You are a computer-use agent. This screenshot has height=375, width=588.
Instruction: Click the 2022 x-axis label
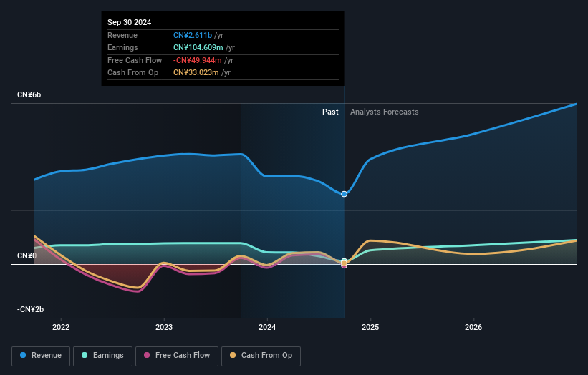pyautogui.click(x=61, y=327)
